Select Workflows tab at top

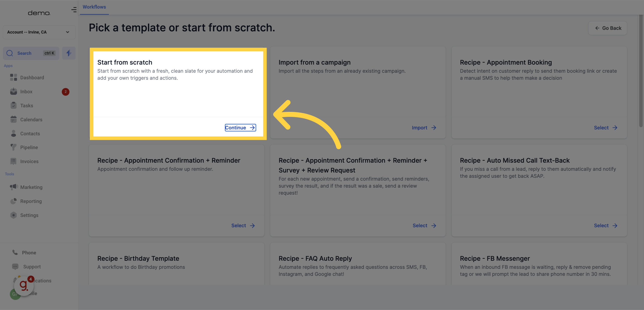click(x=94, y=7)
